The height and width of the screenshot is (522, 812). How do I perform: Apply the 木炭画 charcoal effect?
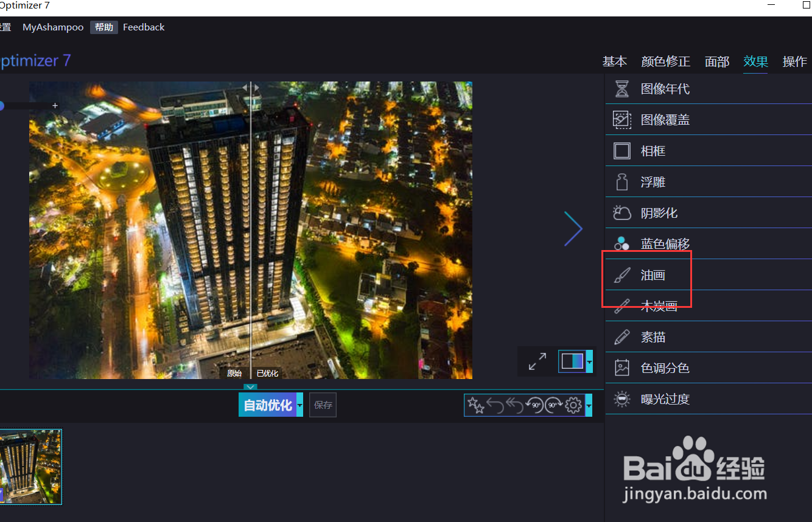pos(654,305)
